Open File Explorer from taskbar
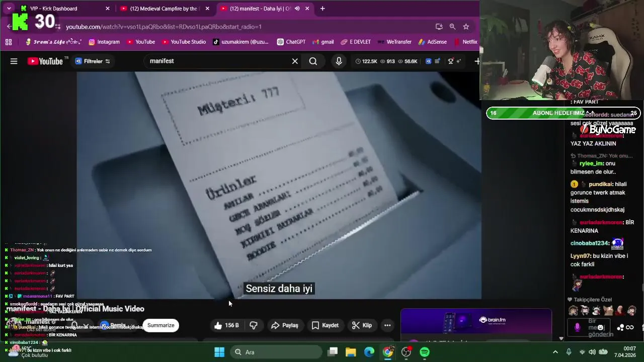 click(x=351, y=352)
